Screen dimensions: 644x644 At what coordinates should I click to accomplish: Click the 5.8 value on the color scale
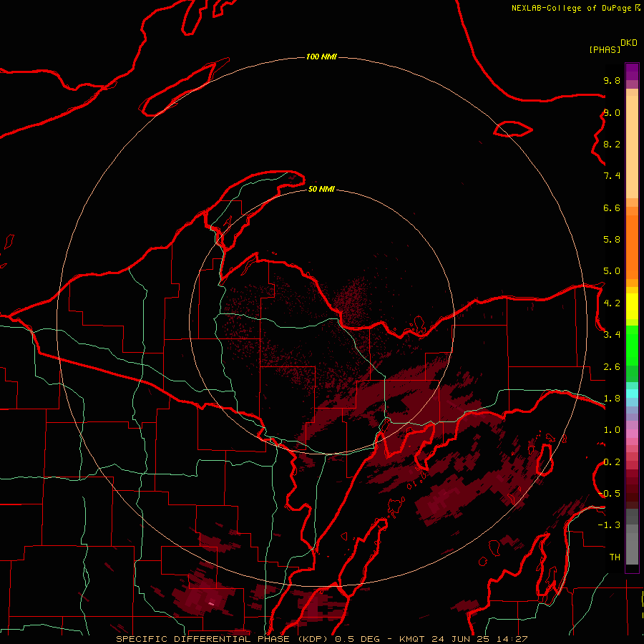point(612,240)
